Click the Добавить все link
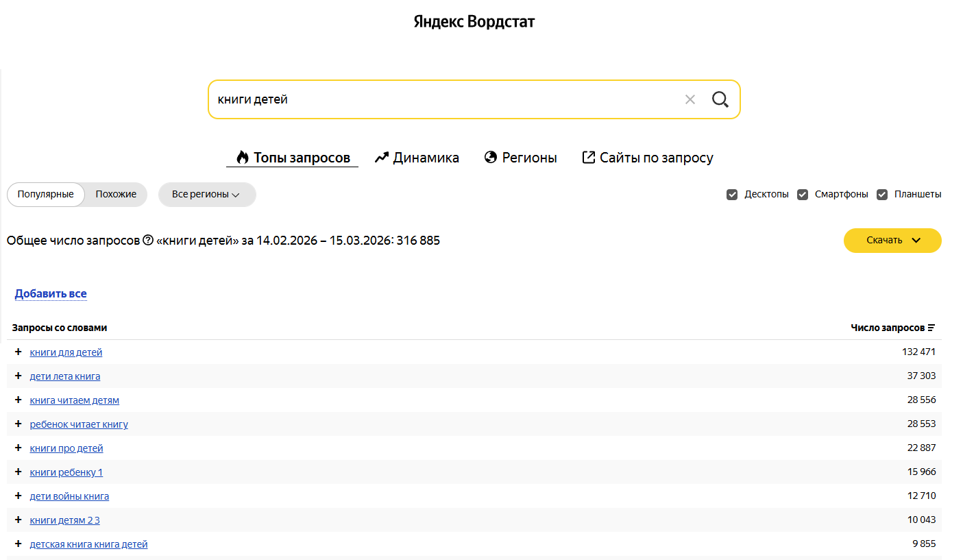963x560 pixels. pyautogui.click(x=51, y=294)
